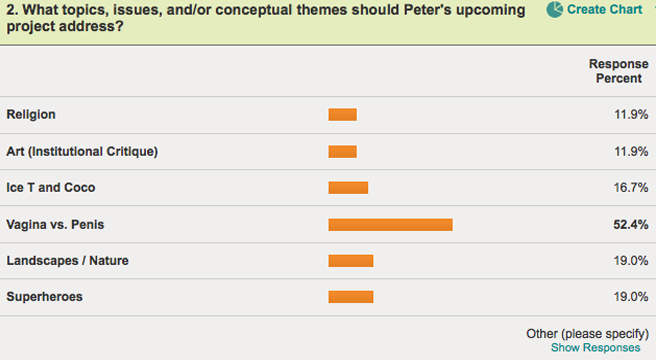656x360 pixels.
Task: Click the Superheroes response bar
Action: 351,297
